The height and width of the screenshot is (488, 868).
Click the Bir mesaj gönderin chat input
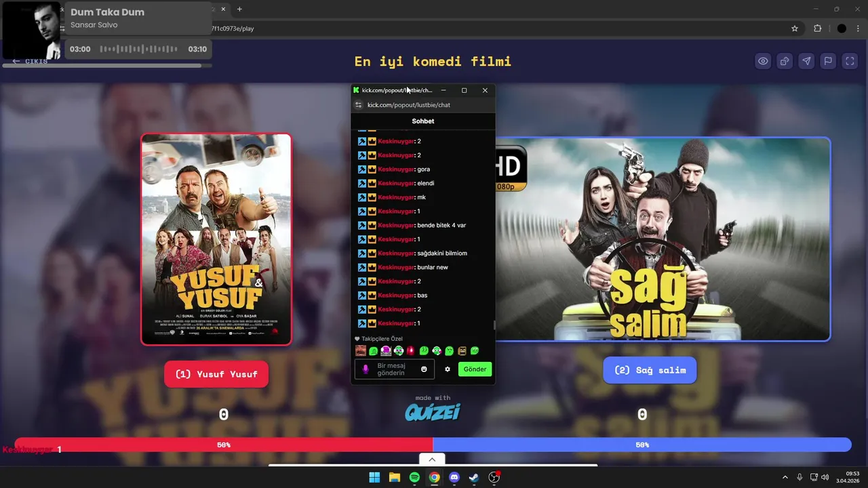tap(395, 369)
